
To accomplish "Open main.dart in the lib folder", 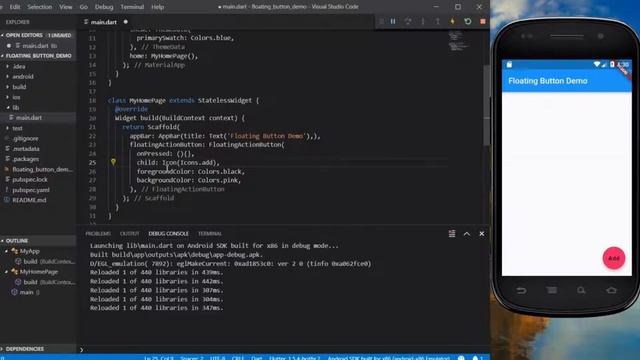I will [38, 118].
